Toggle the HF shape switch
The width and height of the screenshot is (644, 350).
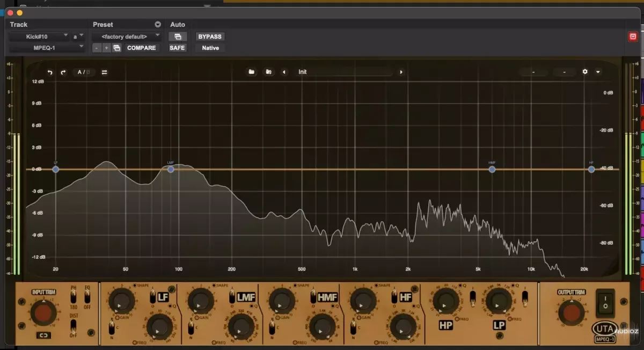[393, 296]
